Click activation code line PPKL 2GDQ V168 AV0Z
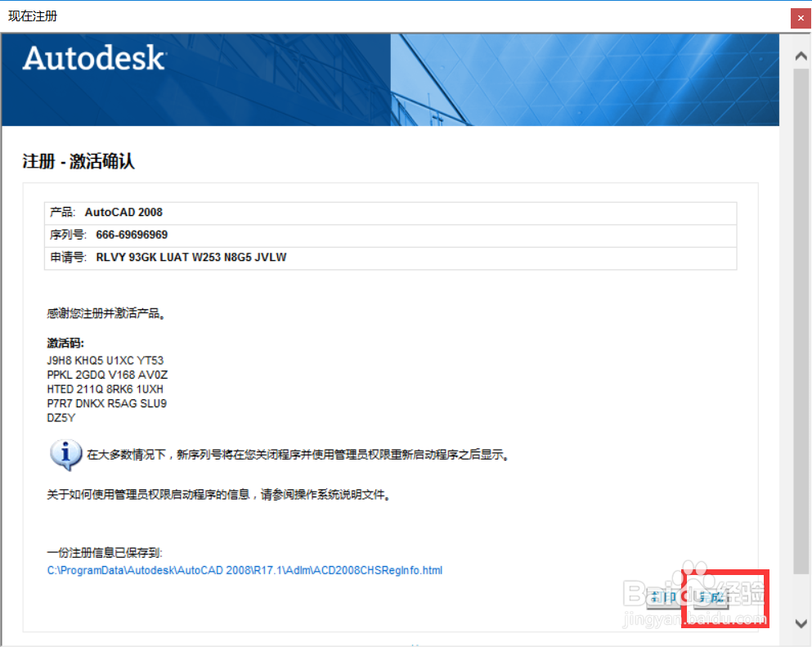The width and height of the screenshot is (812, 647). 107,375
